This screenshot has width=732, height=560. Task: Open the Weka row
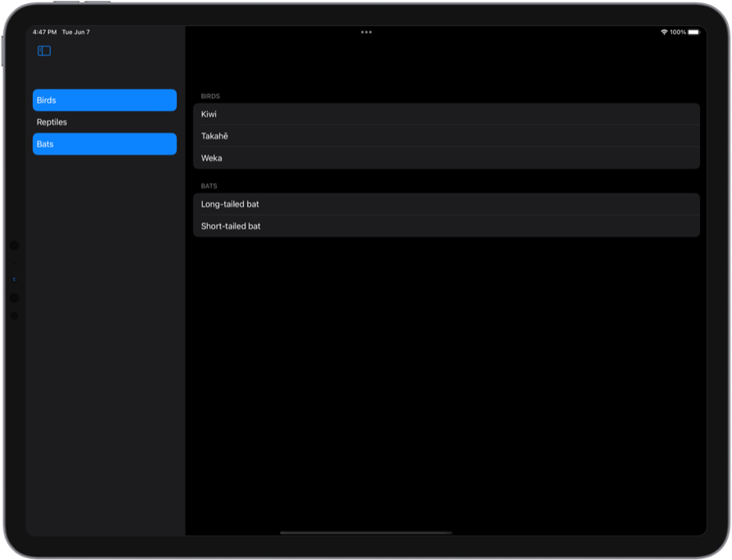pos(447,158)
